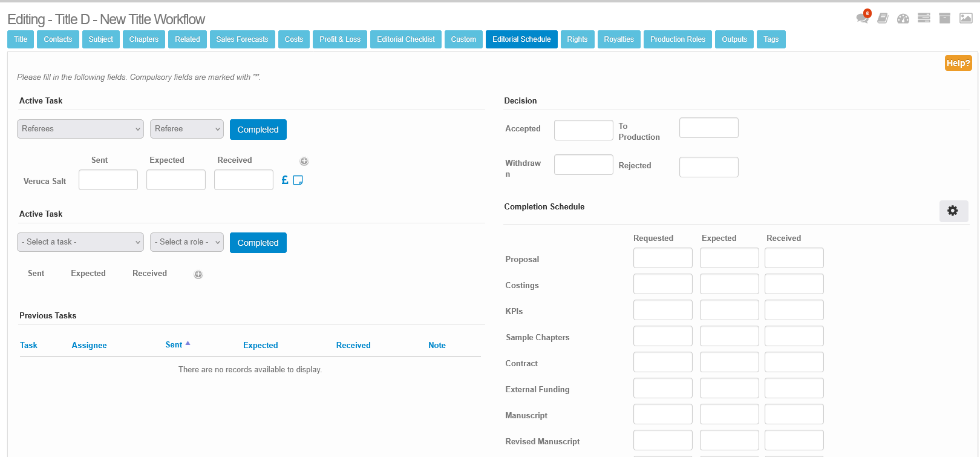Open the comments icon with red badge

click(x=863, y=18)
